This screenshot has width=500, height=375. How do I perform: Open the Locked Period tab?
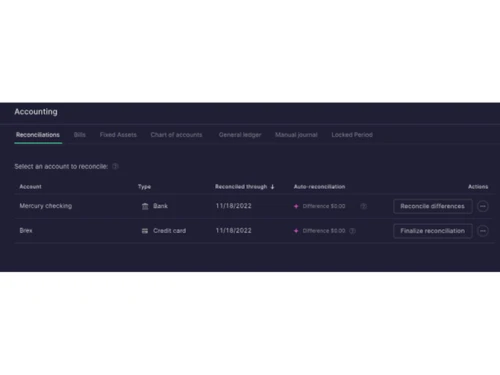click(352, 135)
